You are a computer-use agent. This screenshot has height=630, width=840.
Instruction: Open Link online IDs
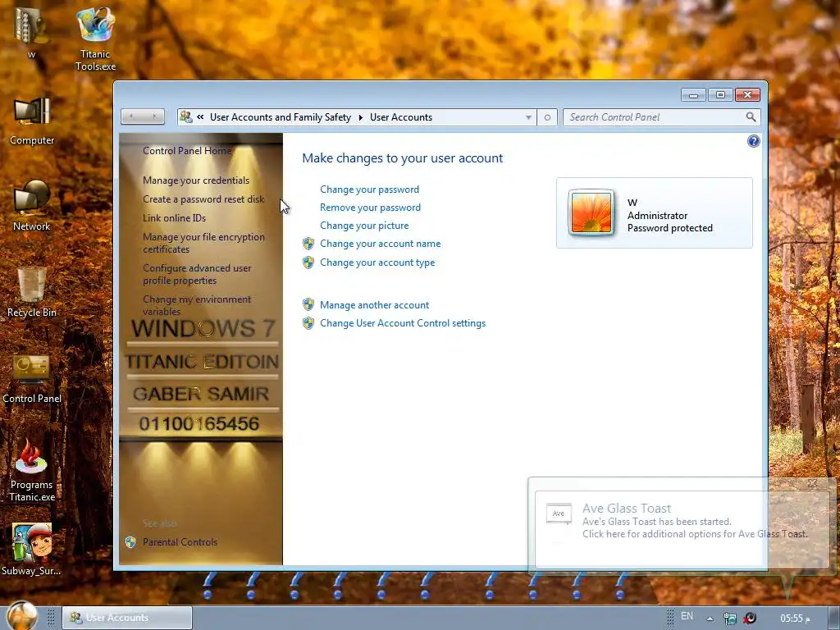tap(174, 218)
